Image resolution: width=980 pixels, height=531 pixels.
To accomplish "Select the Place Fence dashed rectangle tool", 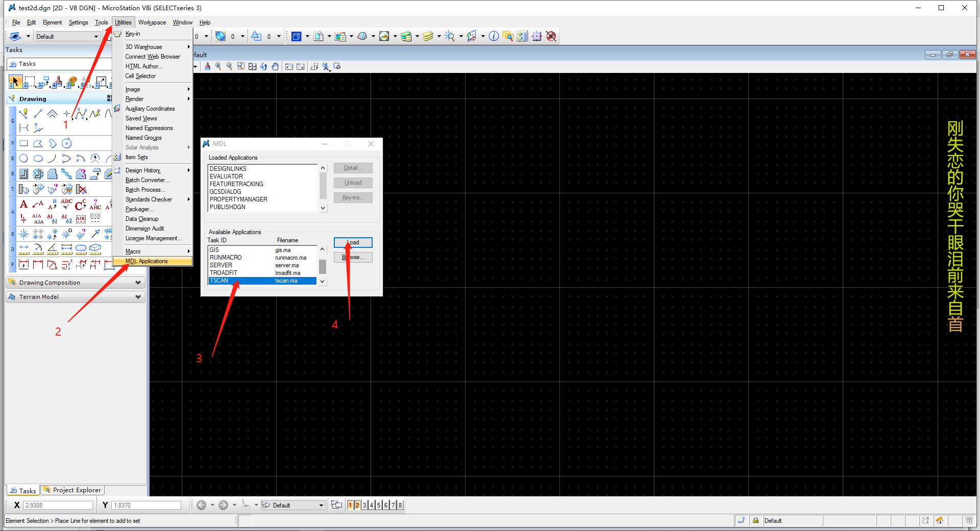I will click(x=30, y=81).
